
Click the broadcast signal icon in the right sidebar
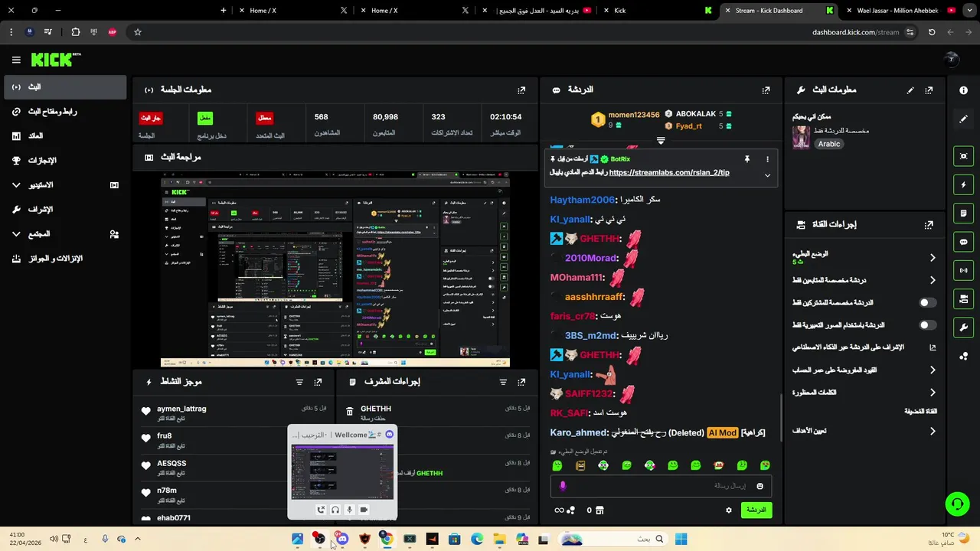[964, 270]
